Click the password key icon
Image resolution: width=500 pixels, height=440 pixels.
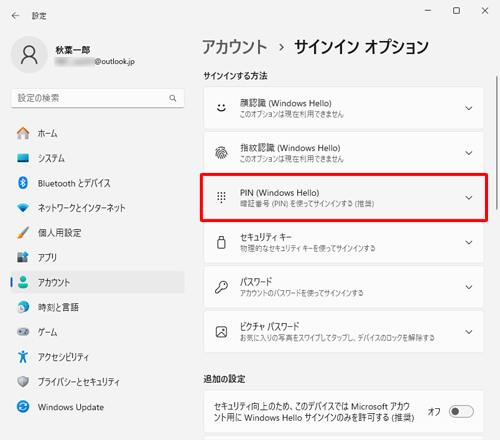(x=221, y=287)
